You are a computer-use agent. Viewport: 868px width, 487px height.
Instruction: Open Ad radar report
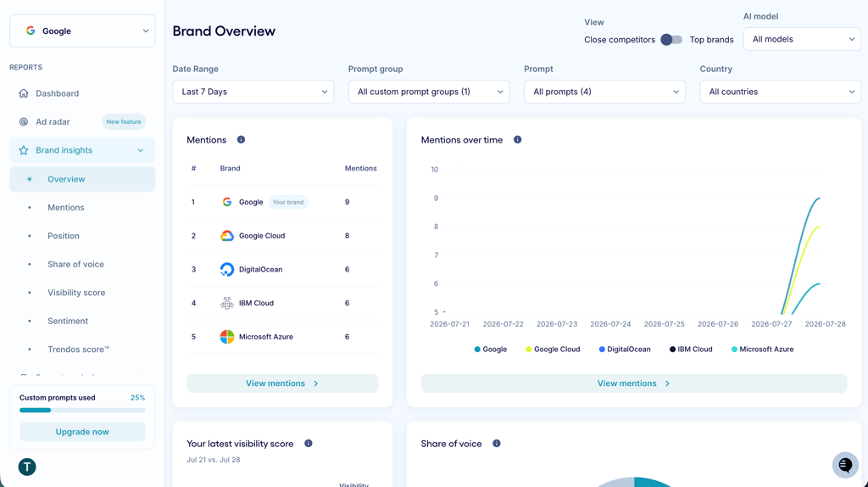[82, 122]
